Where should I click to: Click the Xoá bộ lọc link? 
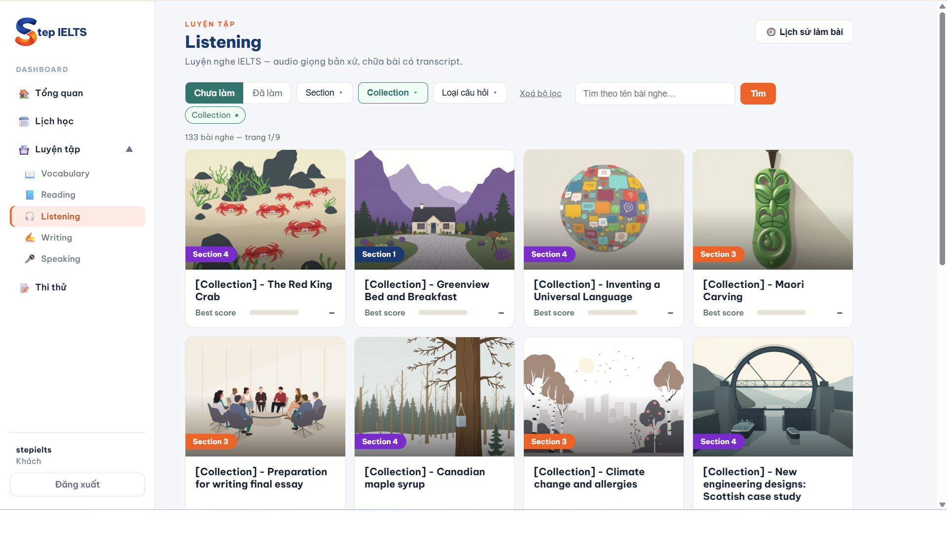point(541,93)
